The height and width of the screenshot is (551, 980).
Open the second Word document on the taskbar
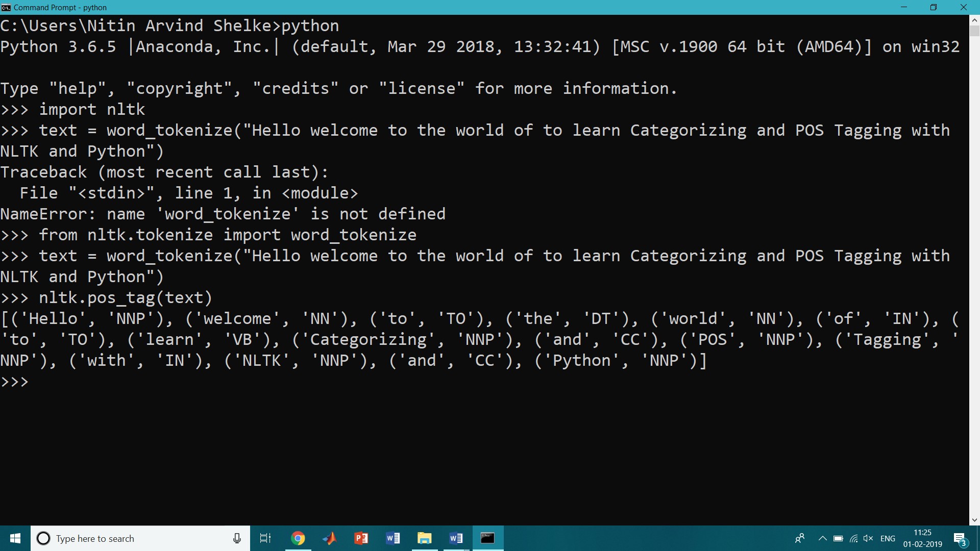click(x=456, y=538)
